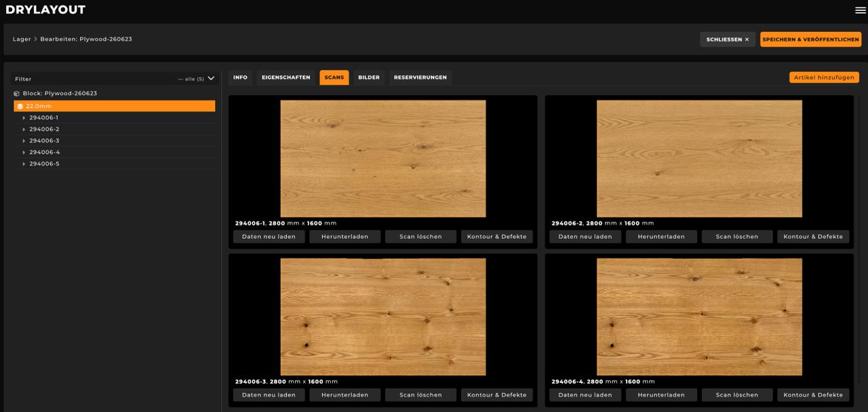Collapse the Filter panel chevron
The width and height of the screenshot is (868, 412).
click(x=211, y=79)
